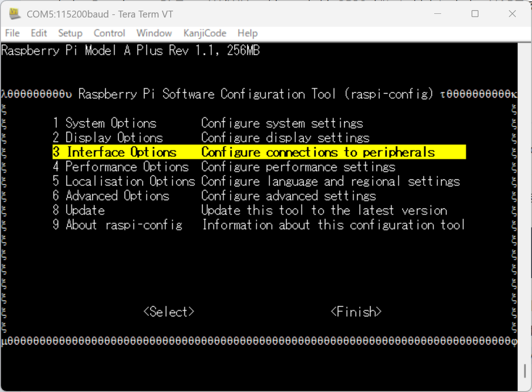Select the Localisation Options entry
The height and width of the screenshot is (392, 532).
tap(124, 181)
